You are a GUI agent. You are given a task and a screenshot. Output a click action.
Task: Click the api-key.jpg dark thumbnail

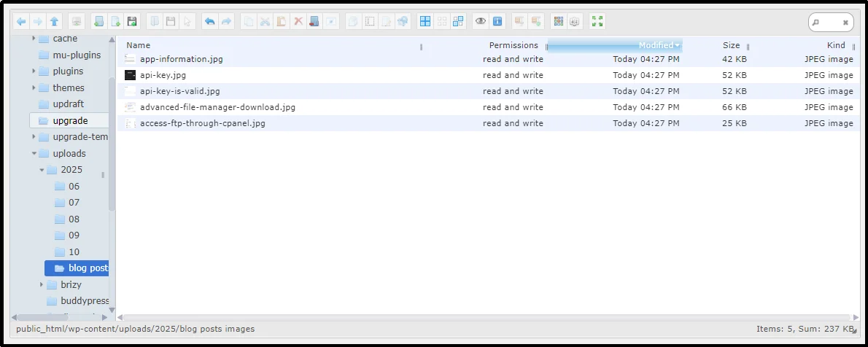pyautogui.click(x=130, y=75)
